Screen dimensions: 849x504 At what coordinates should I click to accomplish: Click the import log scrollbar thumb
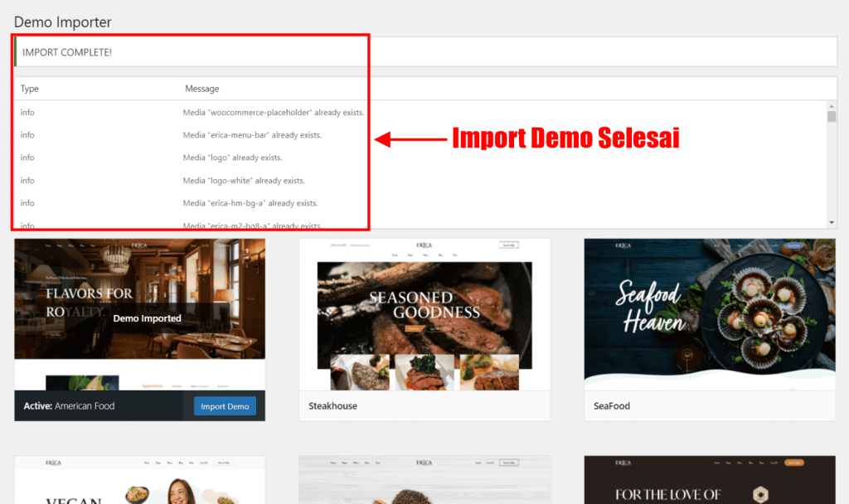tap(832, 117)
